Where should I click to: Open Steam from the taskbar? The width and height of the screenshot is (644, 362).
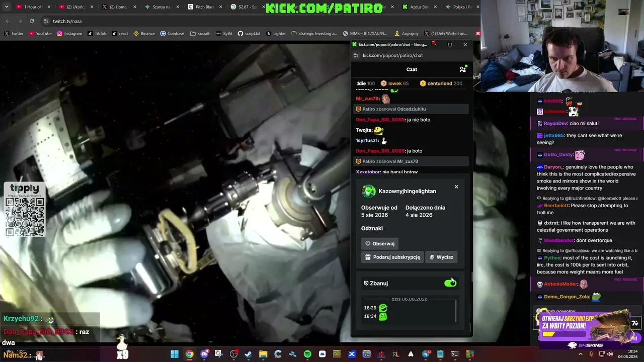pyautogui.click(x=248, y=354)
